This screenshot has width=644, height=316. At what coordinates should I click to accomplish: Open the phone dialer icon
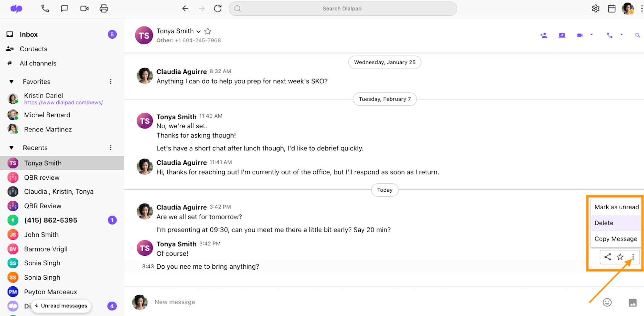click(x=45, y=9)
